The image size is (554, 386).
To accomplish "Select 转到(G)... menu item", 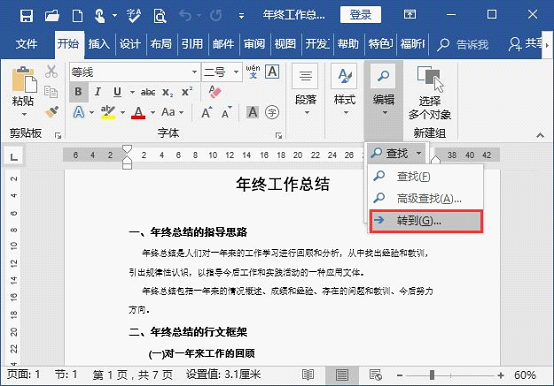I will point(425,221).
